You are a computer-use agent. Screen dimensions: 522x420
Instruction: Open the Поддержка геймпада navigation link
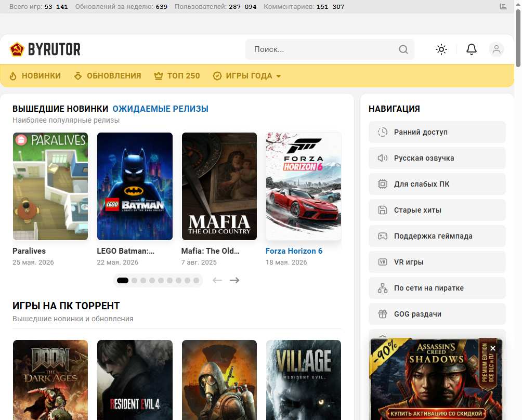437,236
